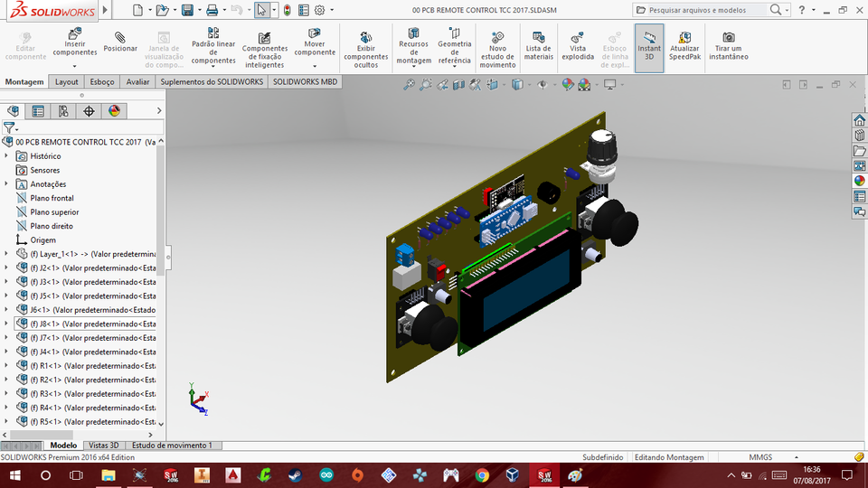Open dropdown under Mover componente
The image size is (868, 488).
click(x=315, y=66)
